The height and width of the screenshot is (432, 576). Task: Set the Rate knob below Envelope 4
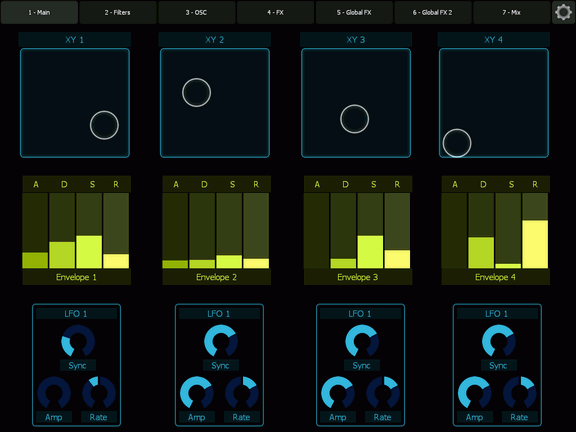pos(519,393)
